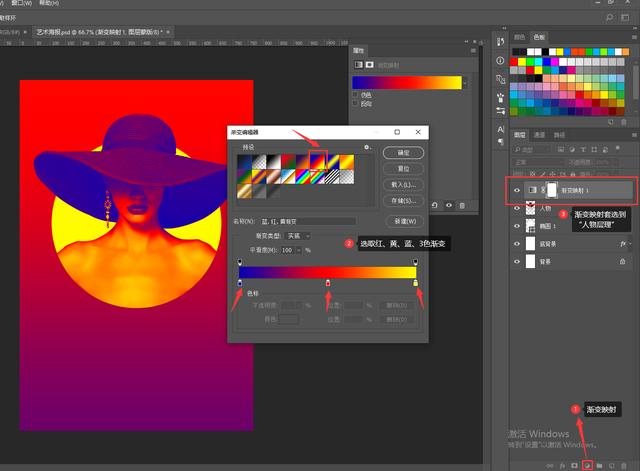This screenshot has width=640, height=471.
Task: Add a layer mask using bottom mask icon
Action: click(x=574, y=465)
